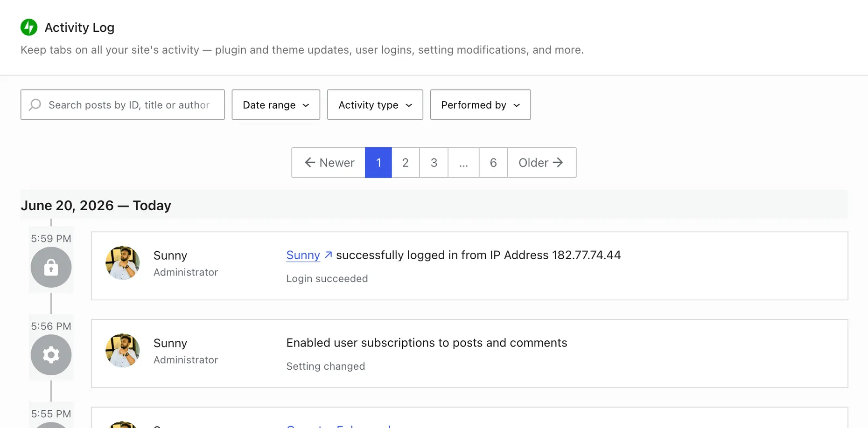Viewport: 868px width, 428px height.
Task: Click Sunny name in setting changed card
Action: [170, 343]
